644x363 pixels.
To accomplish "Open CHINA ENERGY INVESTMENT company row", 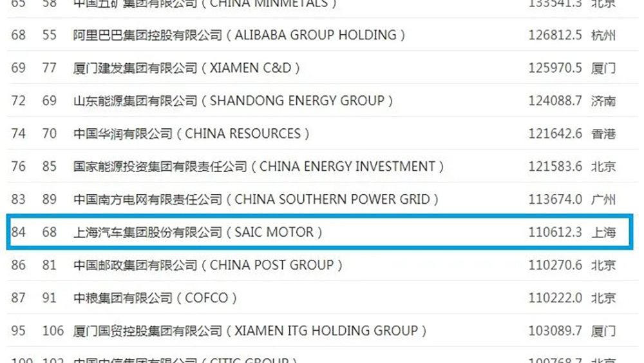I will click(259, 166).
